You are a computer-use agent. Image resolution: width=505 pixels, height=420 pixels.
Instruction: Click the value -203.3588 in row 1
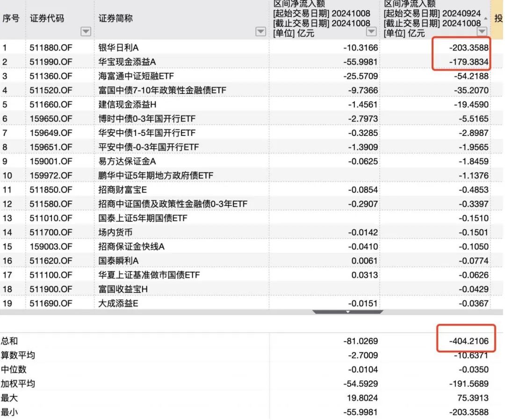point(469,48)
